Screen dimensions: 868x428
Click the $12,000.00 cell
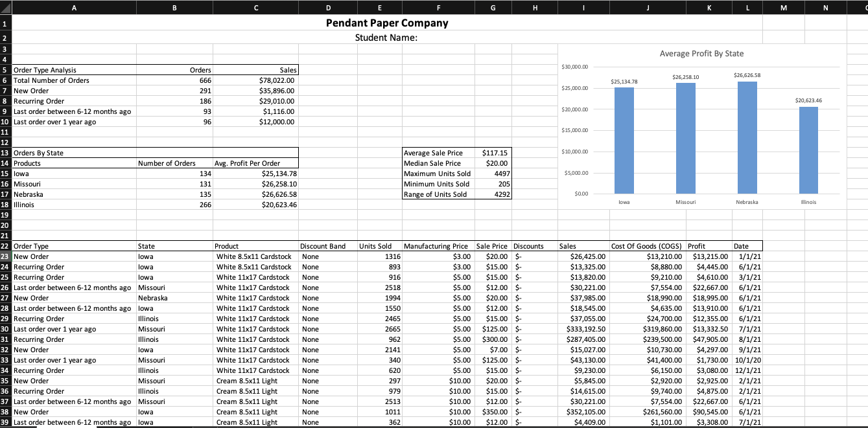point(255,122)
